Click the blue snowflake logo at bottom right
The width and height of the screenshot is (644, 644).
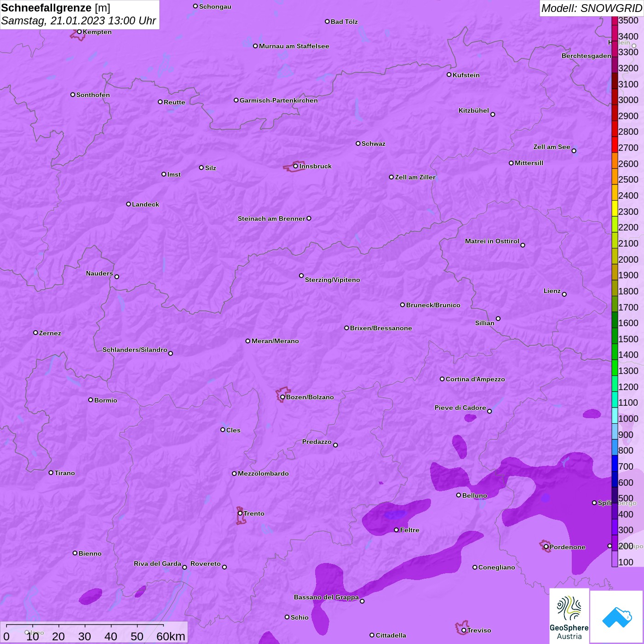coord(617,616)
